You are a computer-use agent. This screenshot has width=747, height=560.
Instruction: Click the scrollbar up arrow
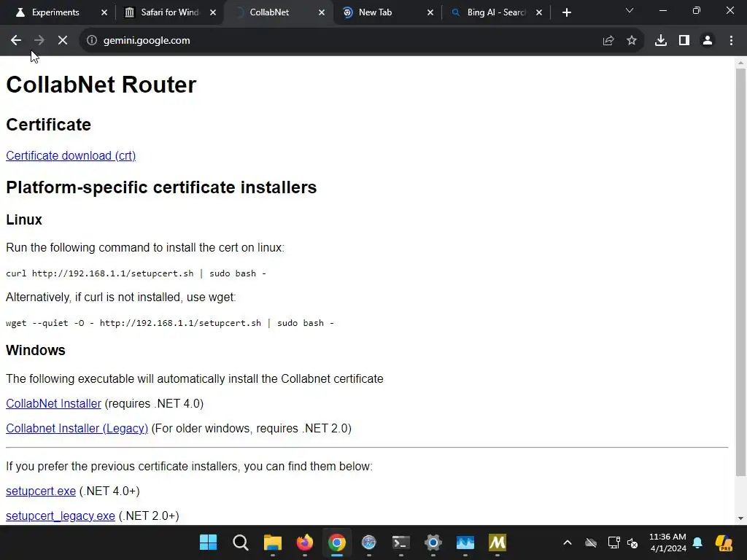pyautogui.click(x=740, y=63)
